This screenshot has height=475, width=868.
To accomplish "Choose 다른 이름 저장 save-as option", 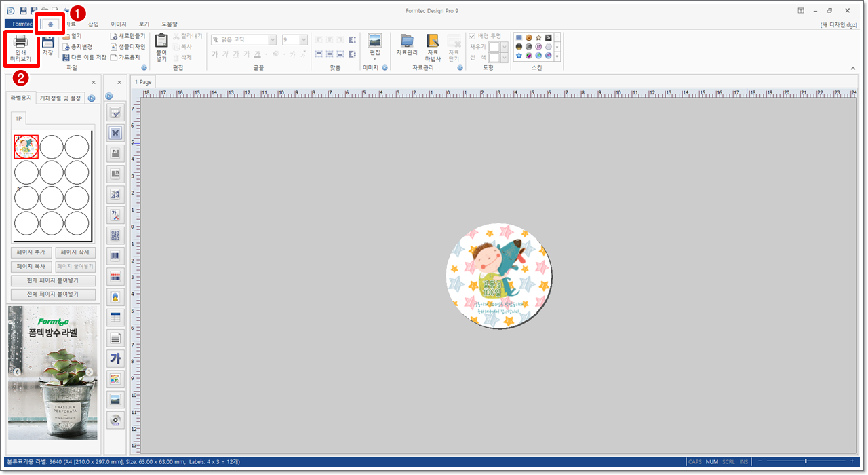I will [x=84, y=58].
